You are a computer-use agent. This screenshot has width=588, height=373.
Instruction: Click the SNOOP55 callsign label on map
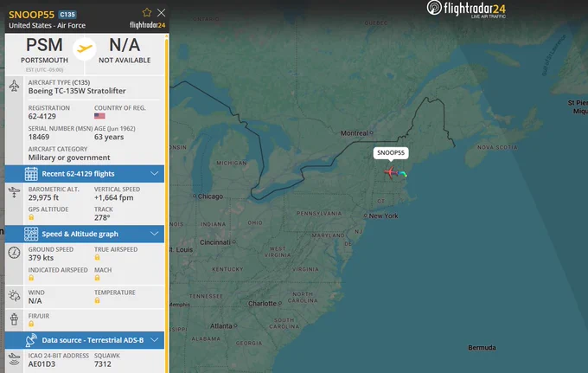click(391, 152)
